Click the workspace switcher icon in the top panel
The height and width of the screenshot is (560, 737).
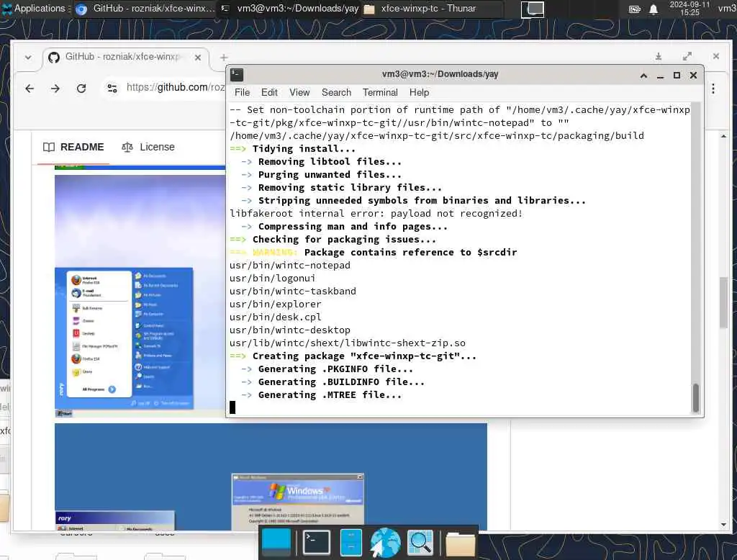click(532, 9)
